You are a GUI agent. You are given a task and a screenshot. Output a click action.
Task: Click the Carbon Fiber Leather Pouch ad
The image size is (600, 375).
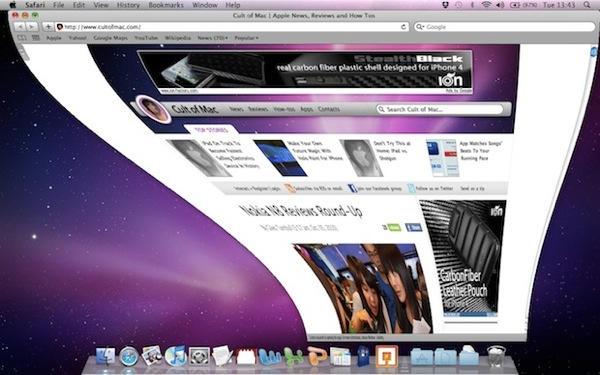point(464,258)
